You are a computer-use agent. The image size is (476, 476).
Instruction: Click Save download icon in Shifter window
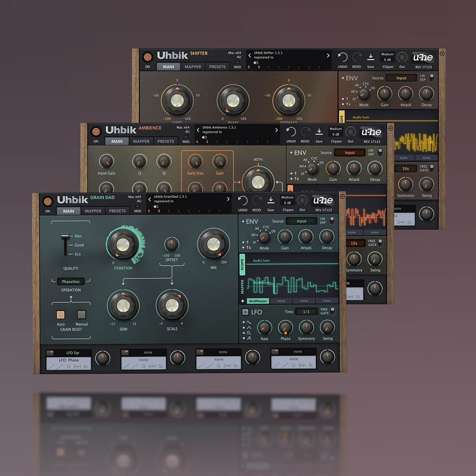point(371,57)
